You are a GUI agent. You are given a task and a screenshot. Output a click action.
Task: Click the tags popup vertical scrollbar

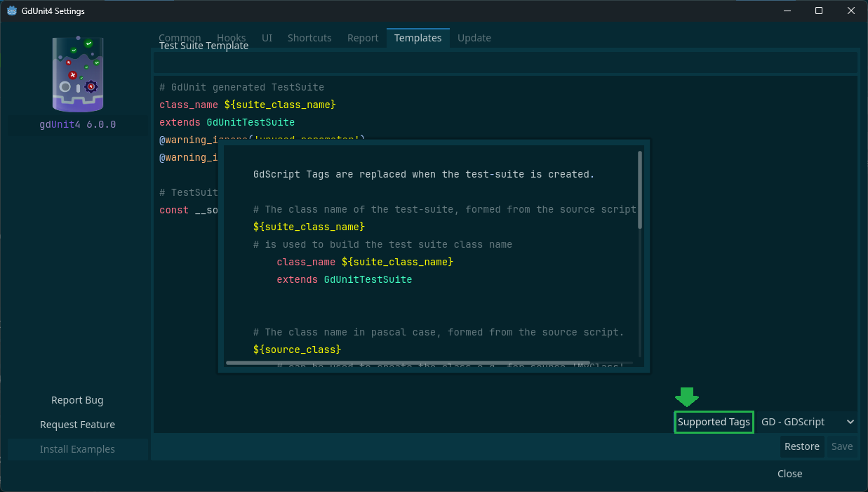click(x=639, y=190)
